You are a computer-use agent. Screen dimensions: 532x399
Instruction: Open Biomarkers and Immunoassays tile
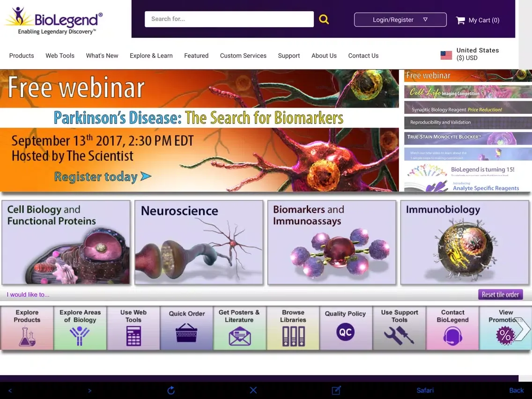[x=332, y=242]
